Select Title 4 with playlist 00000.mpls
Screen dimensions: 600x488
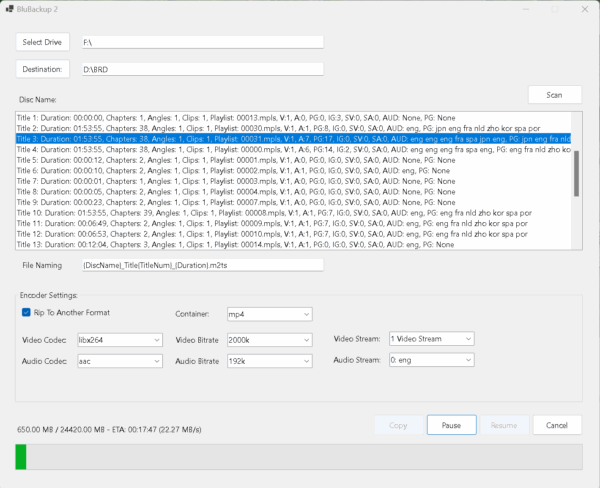click(293, 149)
